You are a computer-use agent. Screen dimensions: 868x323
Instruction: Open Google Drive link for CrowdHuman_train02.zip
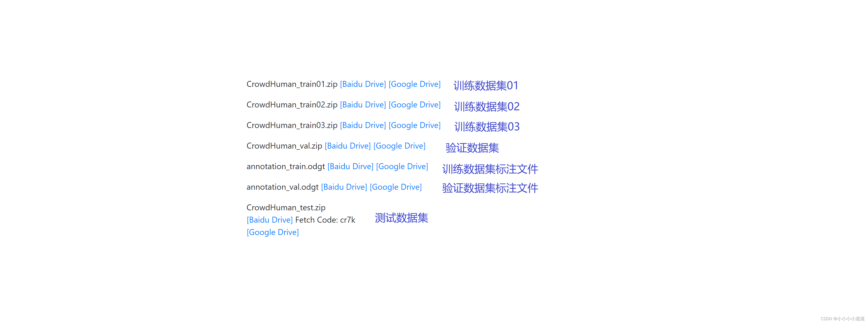pyautogui.click(x=414, y=105)
